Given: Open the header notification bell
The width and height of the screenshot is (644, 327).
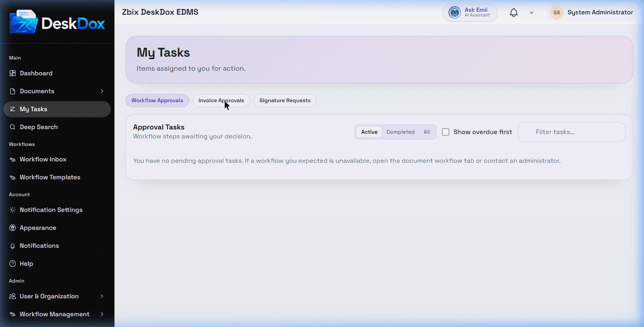Looking at the screenshot, I should point(514,13).
